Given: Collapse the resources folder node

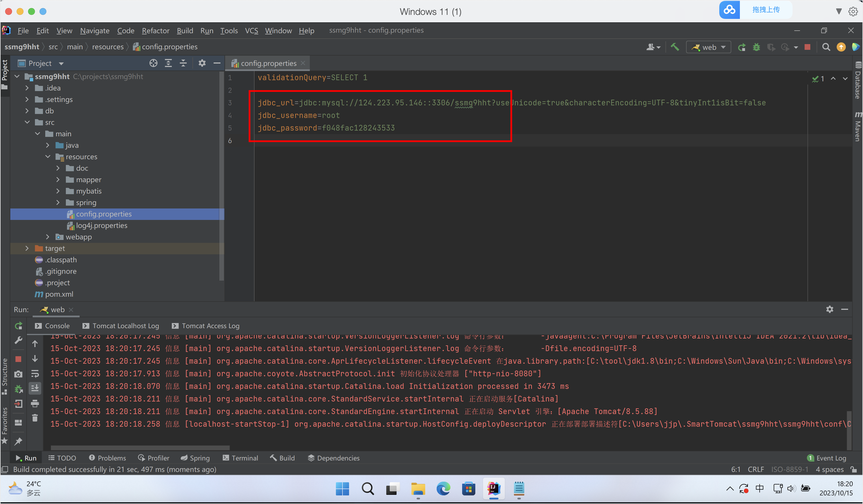Looking at the screenshot, I should click(48, 156).
